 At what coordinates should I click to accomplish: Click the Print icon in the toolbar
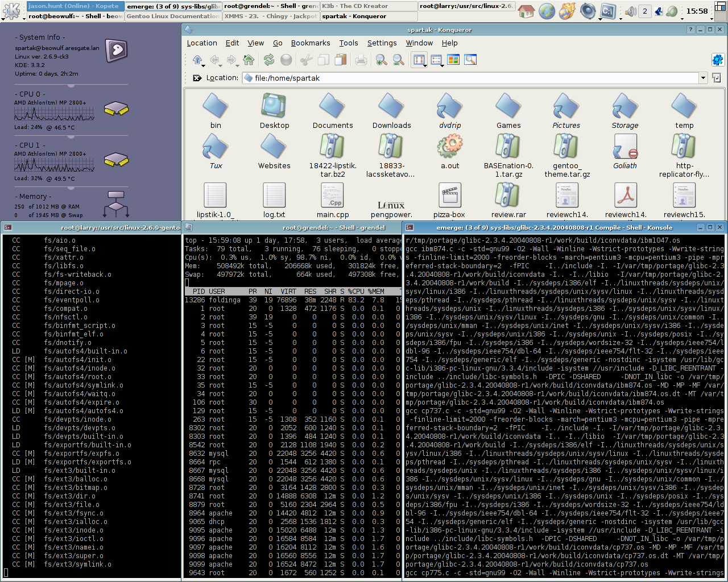coord(361,60)
